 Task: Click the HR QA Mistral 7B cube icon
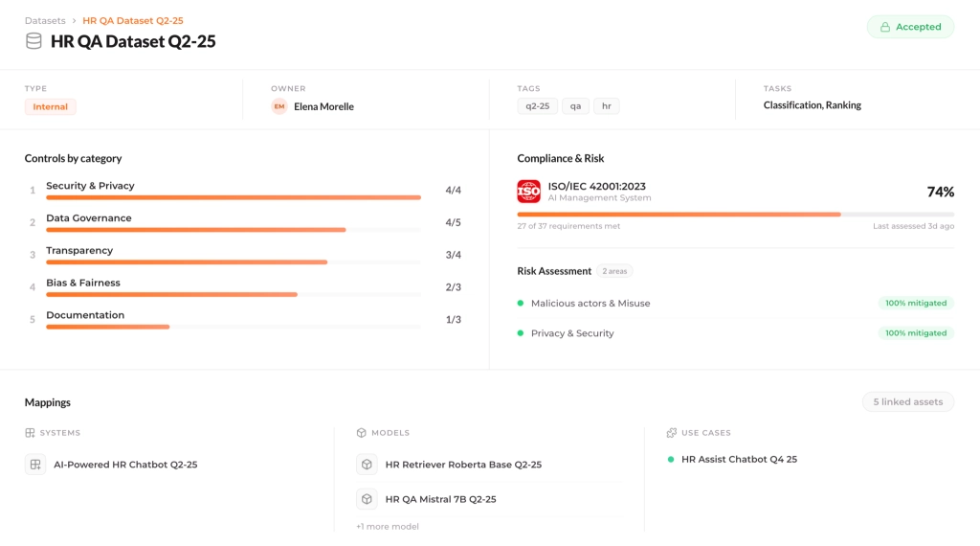367,499
